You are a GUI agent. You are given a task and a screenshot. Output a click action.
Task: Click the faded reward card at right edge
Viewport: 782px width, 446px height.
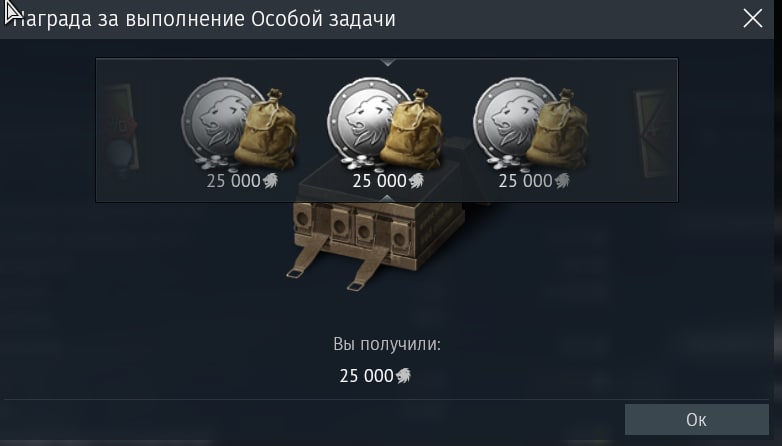click(x=654, y=133)
